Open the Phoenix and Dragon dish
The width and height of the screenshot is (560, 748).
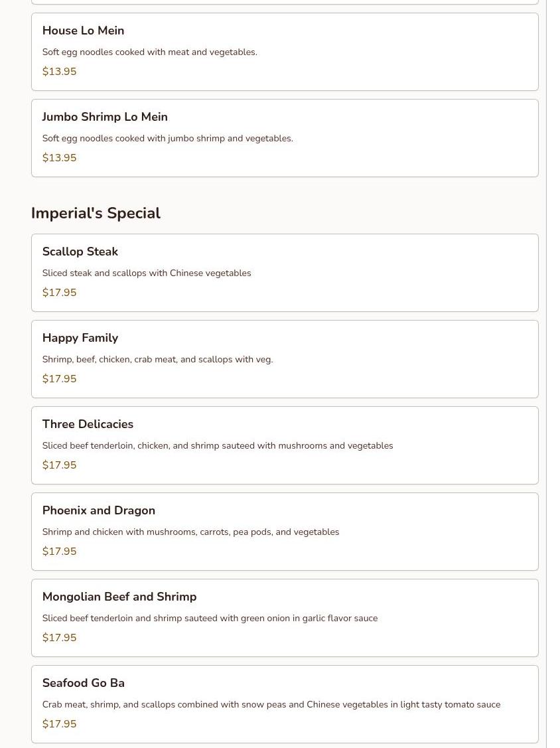tap(284, 532)
